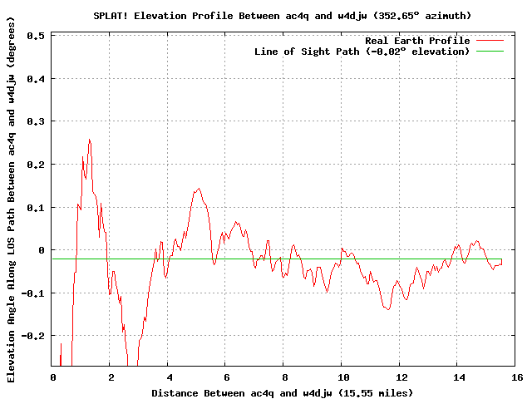Click the red terrain peak near mile 5
Image resolution: width=532 pixels, height=399 pixels.
pyautogui.click(x=199, y=189)
